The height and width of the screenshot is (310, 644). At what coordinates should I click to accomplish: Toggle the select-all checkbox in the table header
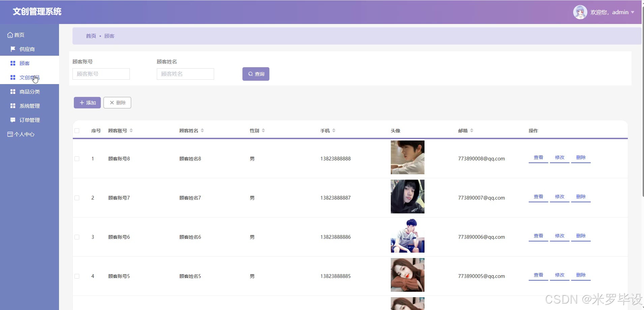click(77, 131)
